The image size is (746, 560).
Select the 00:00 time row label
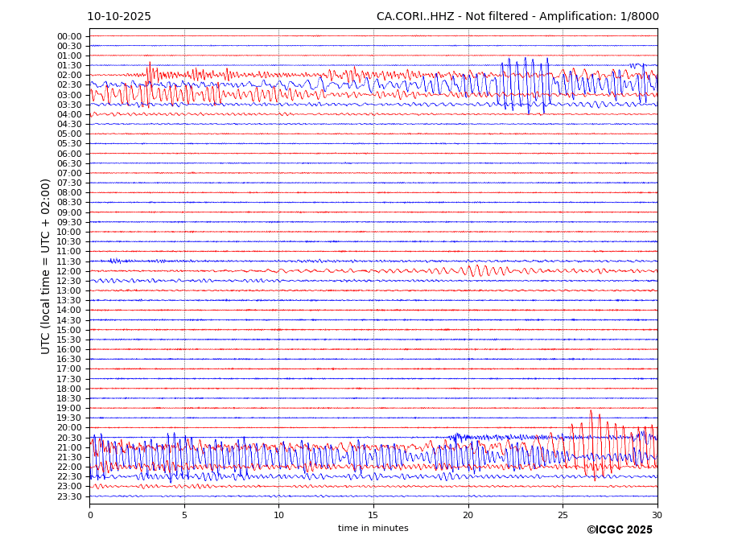69,36
